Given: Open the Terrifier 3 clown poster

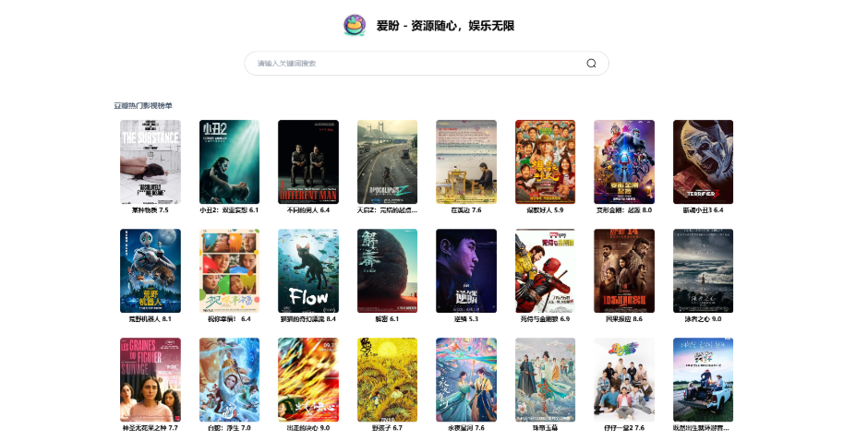Looking at the screenshot, I should tap(703, 162).
